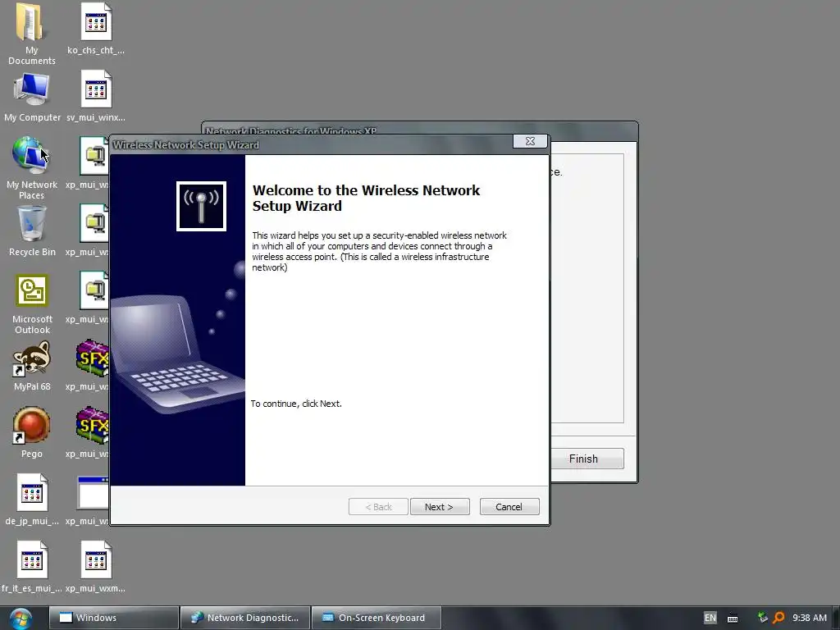Image resolution: width=840 pixels, height=630 pixels.
Task: Select the fr_it_es_mui file icon
Action: pos(32,559)
